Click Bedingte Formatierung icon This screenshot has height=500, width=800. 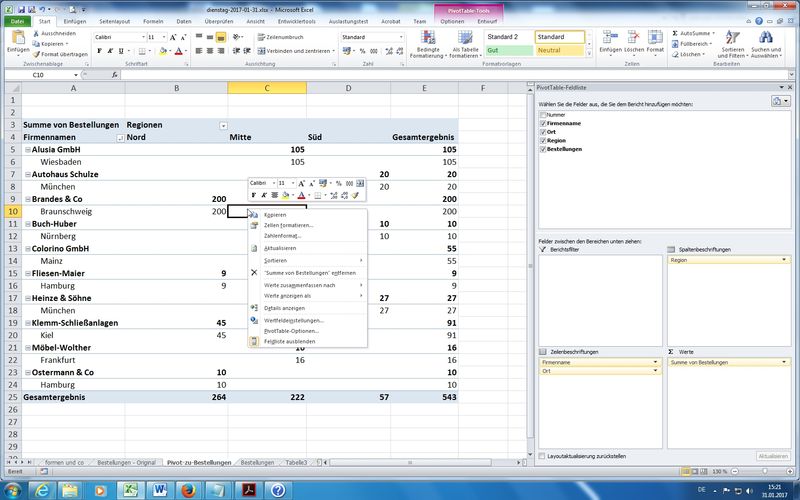[x=427, y=37]
